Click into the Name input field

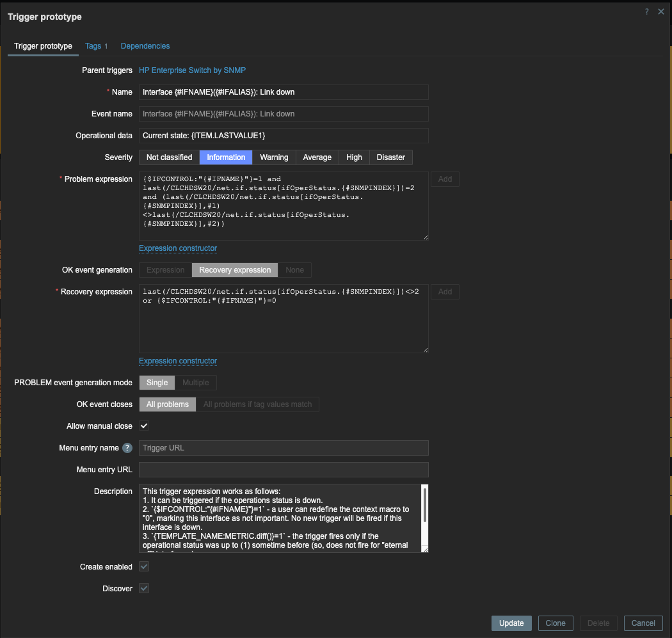coord(284,92)
